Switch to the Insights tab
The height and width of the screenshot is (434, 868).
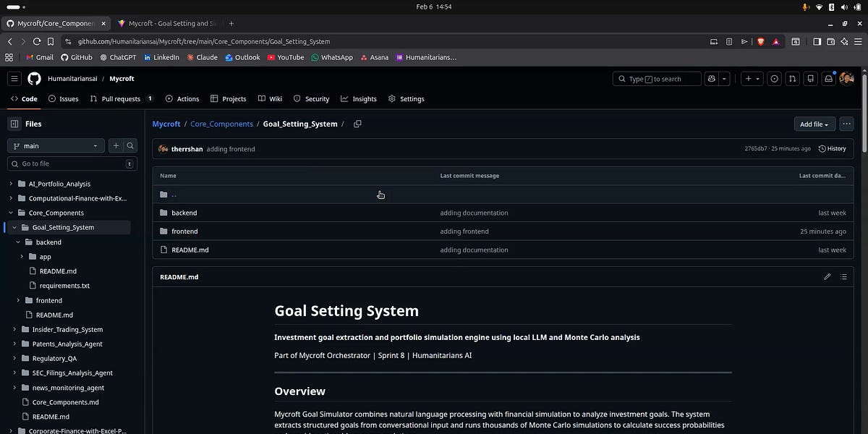click(x=359, y=99)
